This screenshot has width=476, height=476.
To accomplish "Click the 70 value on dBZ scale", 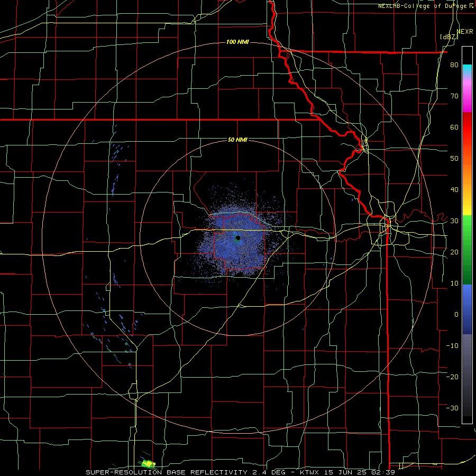I will [454, 96].
